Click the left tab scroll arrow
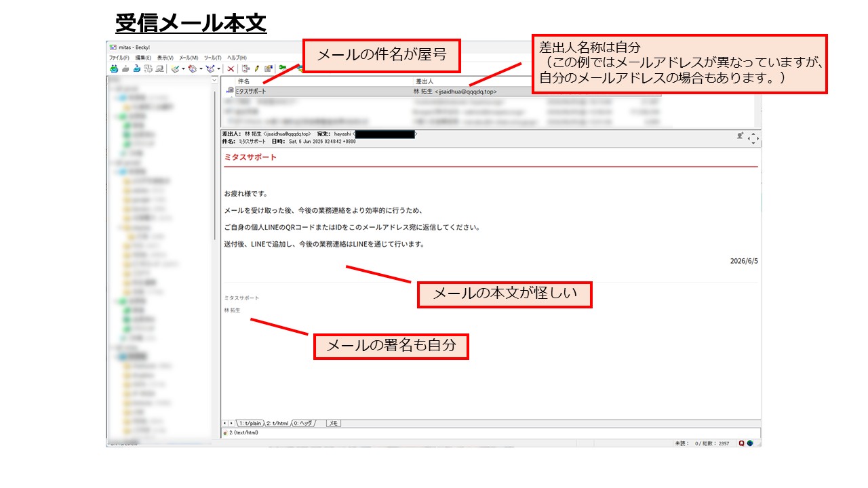 coord(225,423)
